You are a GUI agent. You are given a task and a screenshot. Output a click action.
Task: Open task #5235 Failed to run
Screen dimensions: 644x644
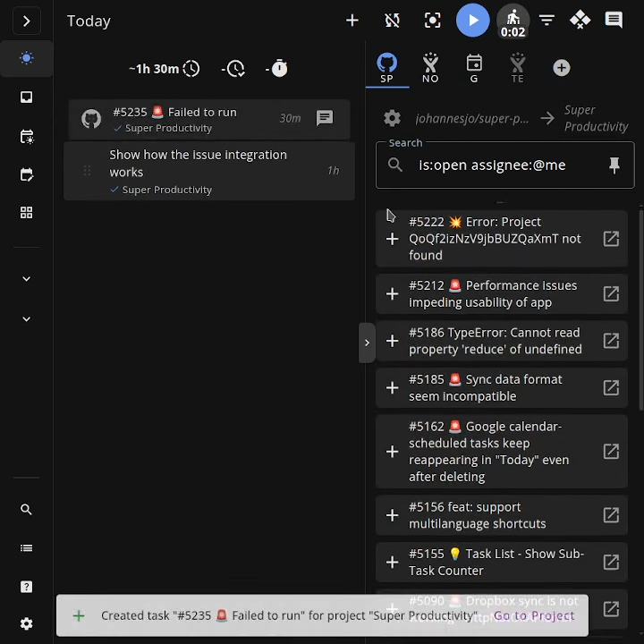tap(209, 119)
